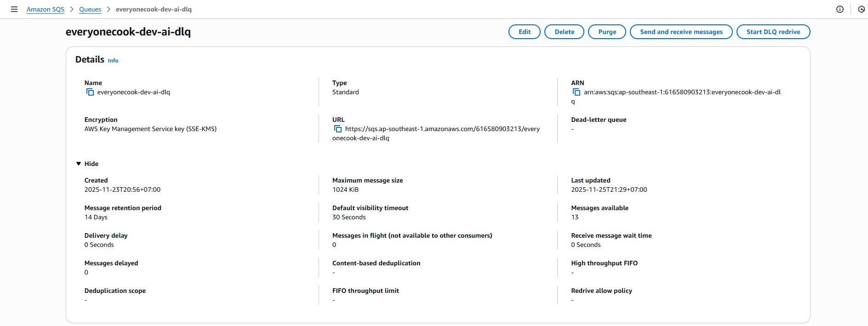Copy the queue URL
This screenshot has height=326, width=868.
(x=338, y=129)
